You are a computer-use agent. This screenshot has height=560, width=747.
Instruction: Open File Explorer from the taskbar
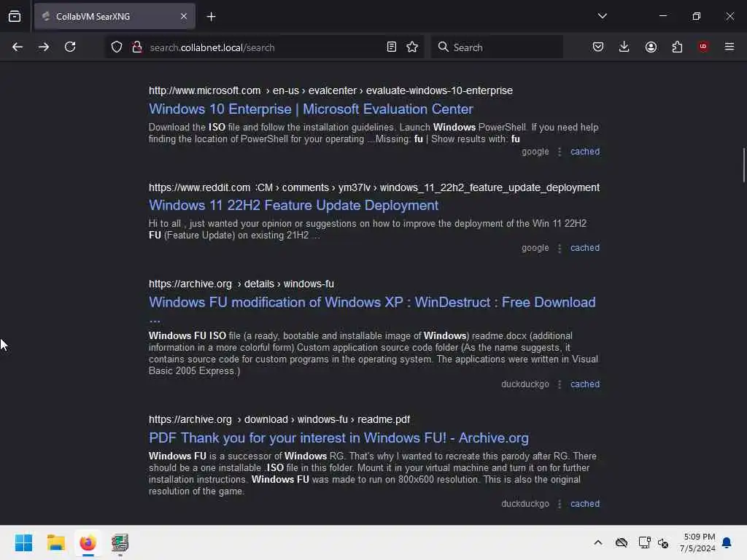pos(55,542)
